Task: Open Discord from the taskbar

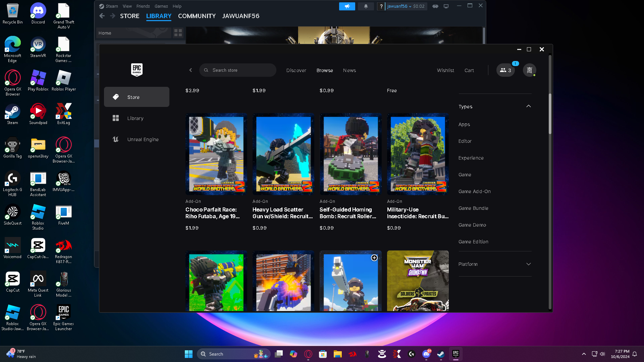Action: click(x=426, y=354)
